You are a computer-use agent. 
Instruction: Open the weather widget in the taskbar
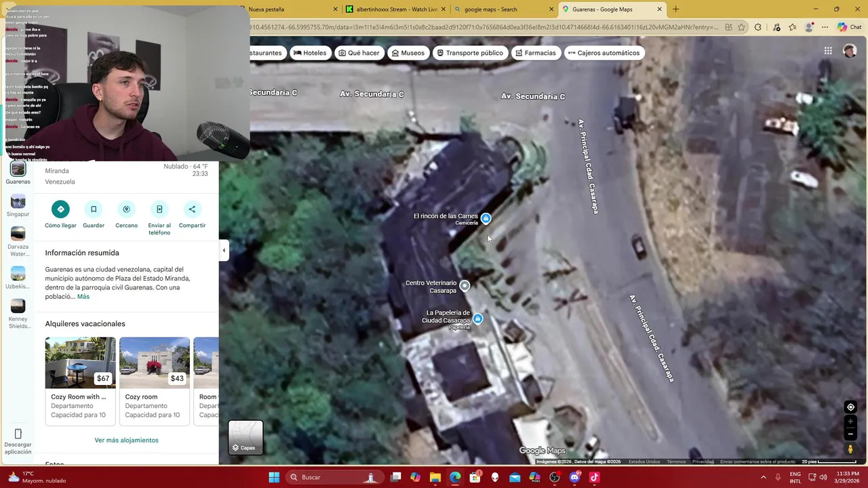tap(37, 477)
